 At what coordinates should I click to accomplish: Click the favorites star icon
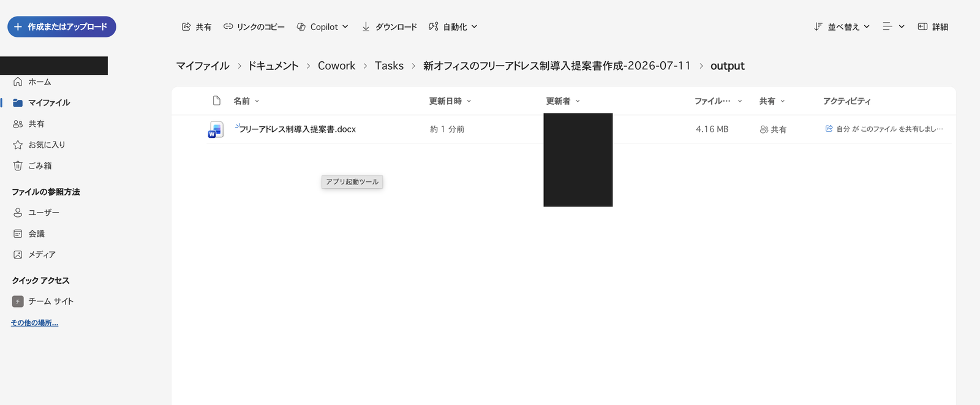point(18,145)
